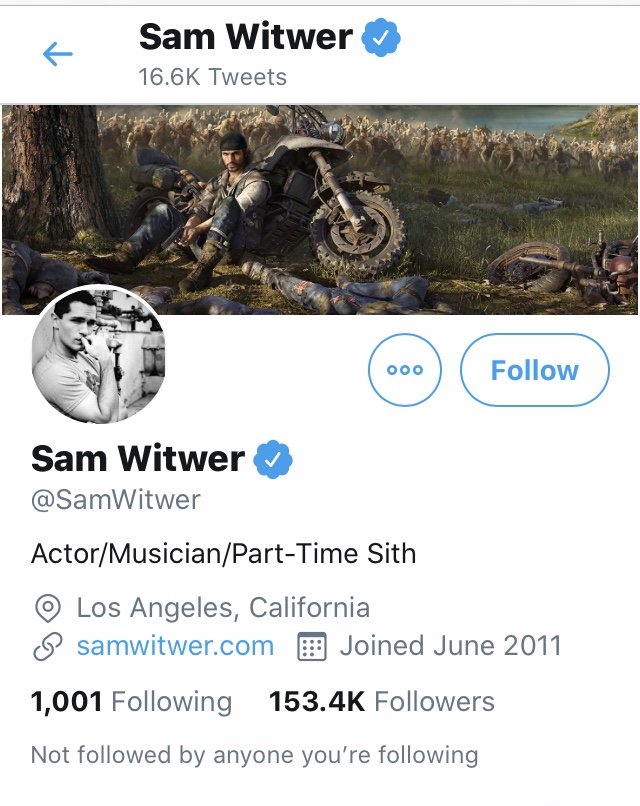Select the @SamWitwer handle text

click(x=116, y=500)
